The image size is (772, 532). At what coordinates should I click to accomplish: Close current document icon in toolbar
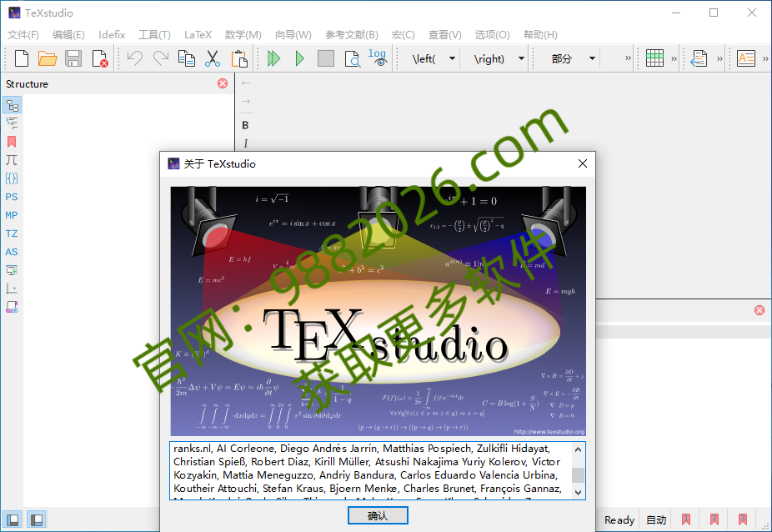(x=100, y=58)
